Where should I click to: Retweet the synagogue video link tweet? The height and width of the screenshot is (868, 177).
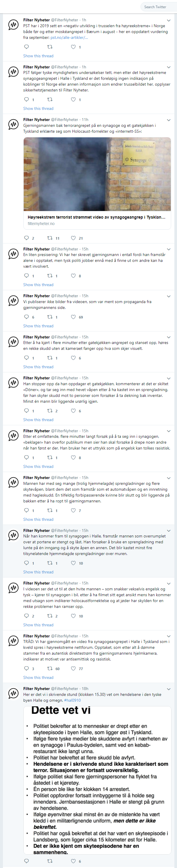click(50, 238)
